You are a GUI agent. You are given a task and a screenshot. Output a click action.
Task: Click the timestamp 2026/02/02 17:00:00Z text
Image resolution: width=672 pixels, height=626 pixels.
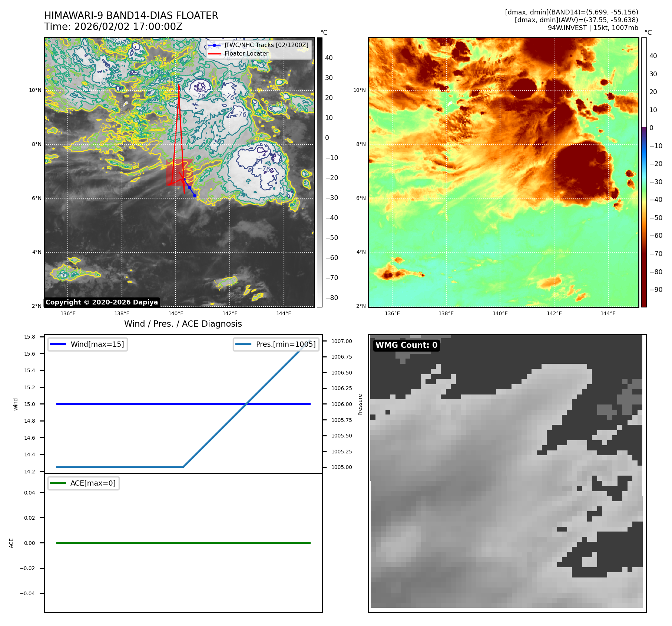click(x=128, y=27)
